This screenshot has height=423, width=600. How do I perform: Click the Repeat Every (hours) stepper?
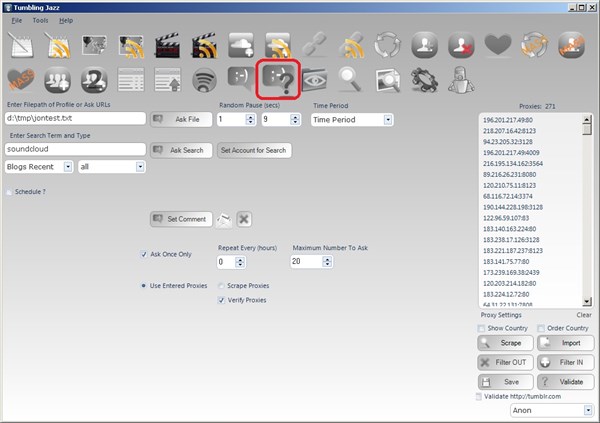[x=240, y=262]
